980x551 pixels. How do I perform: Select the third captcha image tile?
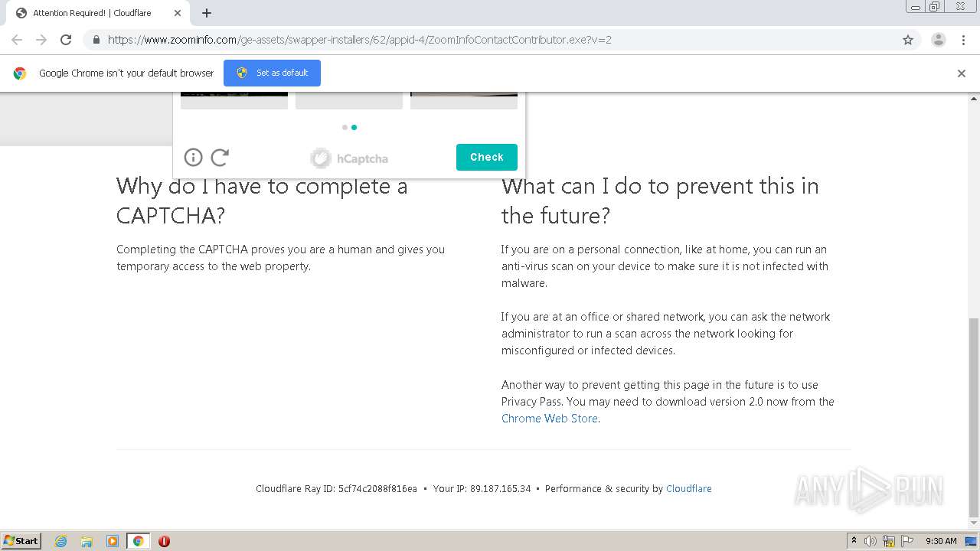[464, 100]
